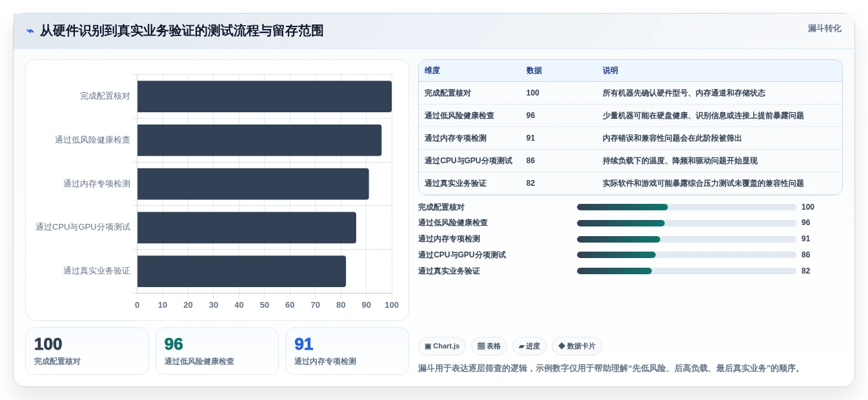Viewport: 868px width, 400px height.
Task: Click the 完成配置核对 table cell
Action: [x=448, y=93]
